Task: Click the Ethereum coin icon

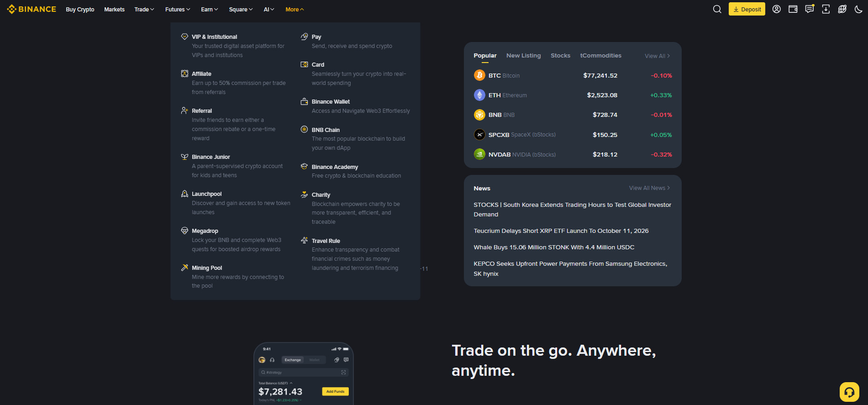Action: click(479, 95)
